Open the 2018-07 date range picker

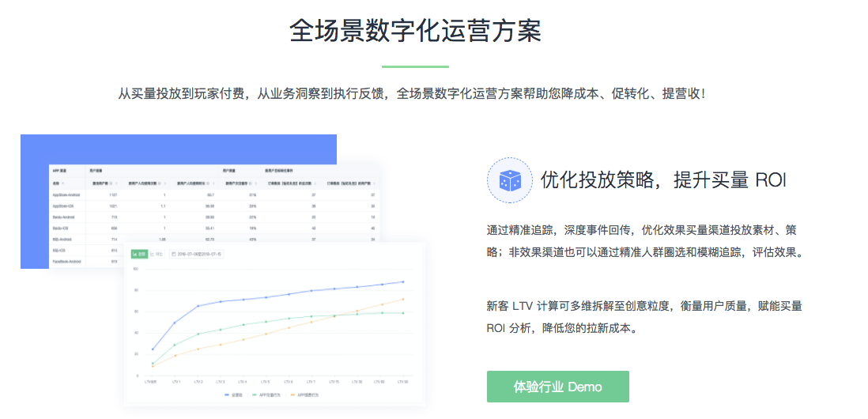(198, 254)
